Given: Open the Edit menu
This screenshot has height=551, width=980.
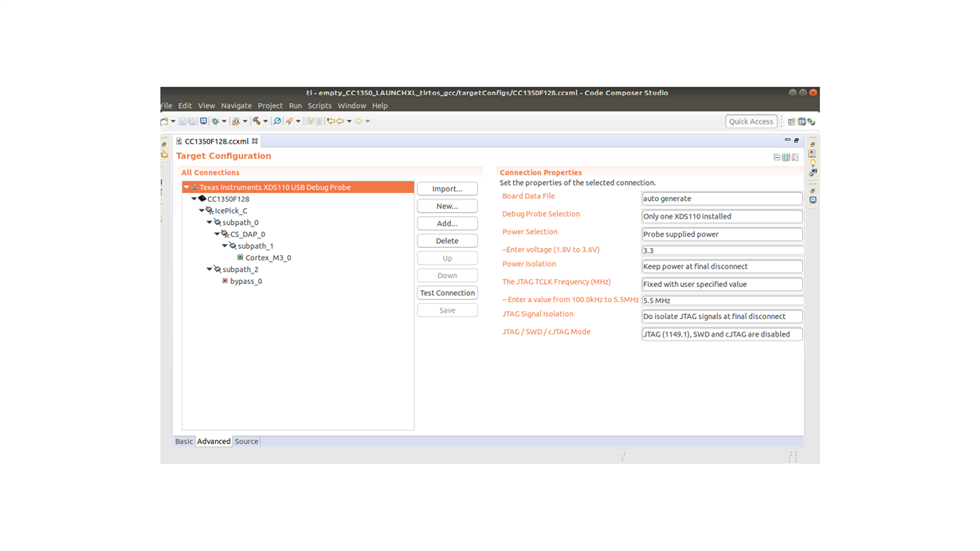Looking at the screenshot, I should click(x=185, y=105).
